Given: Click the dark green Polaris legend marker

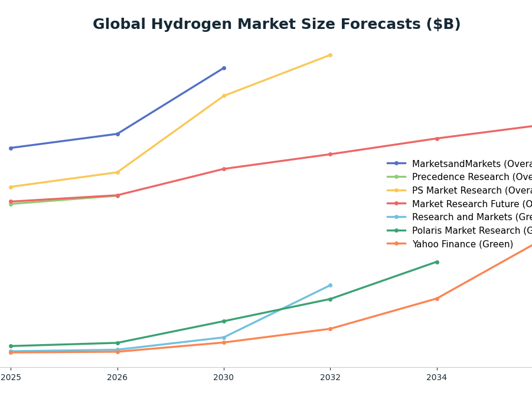Looking at the screenshot, I should pyautogui.click(x=396, y=230).
